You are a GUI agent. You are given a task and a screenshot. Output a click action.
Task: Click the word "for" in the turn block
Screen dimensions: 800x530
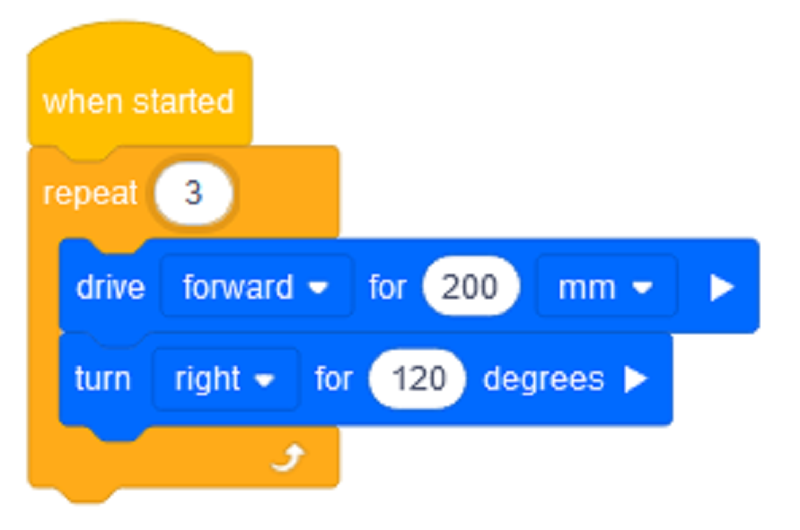tap(334, 379)
